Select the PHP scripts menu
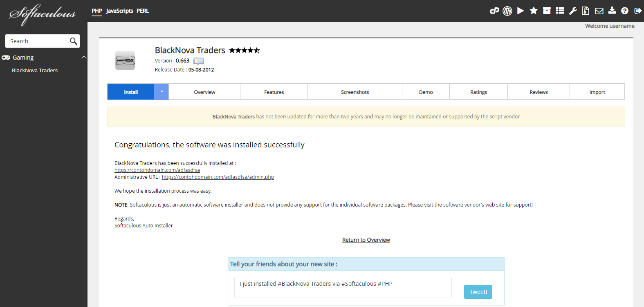 point(97,11)
